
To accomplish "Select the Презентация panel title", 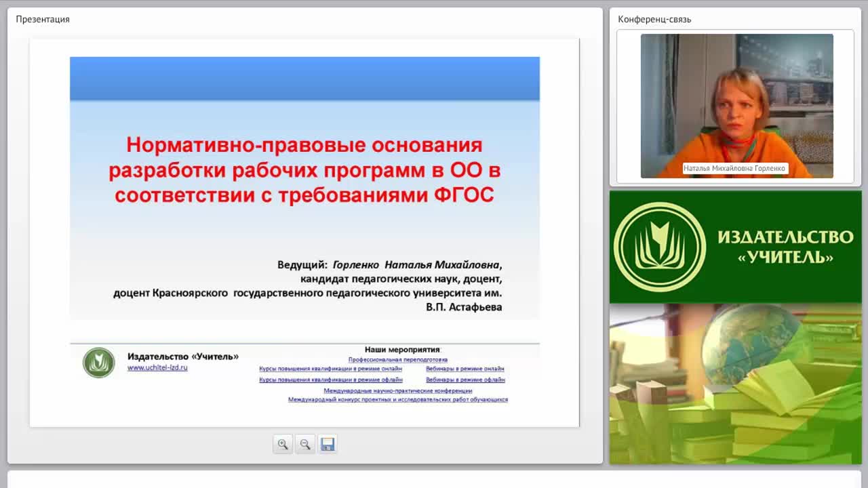I will [x=43, y=19].
